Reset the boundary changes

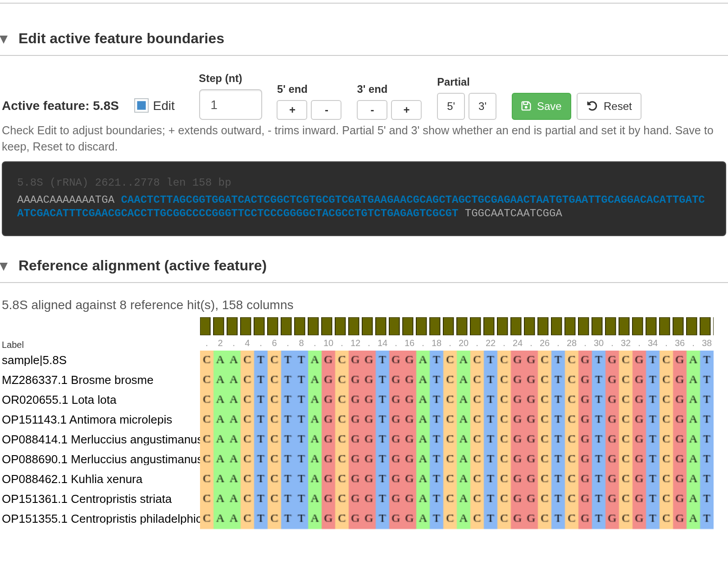(609, 106)
